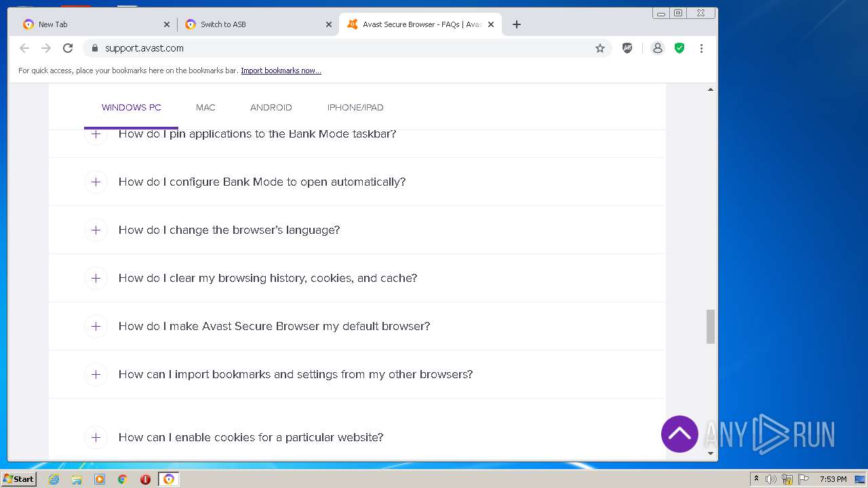Screen dimensions: 868x488
Task: Click the browser back arrow
Action: [x=24, y=48]
